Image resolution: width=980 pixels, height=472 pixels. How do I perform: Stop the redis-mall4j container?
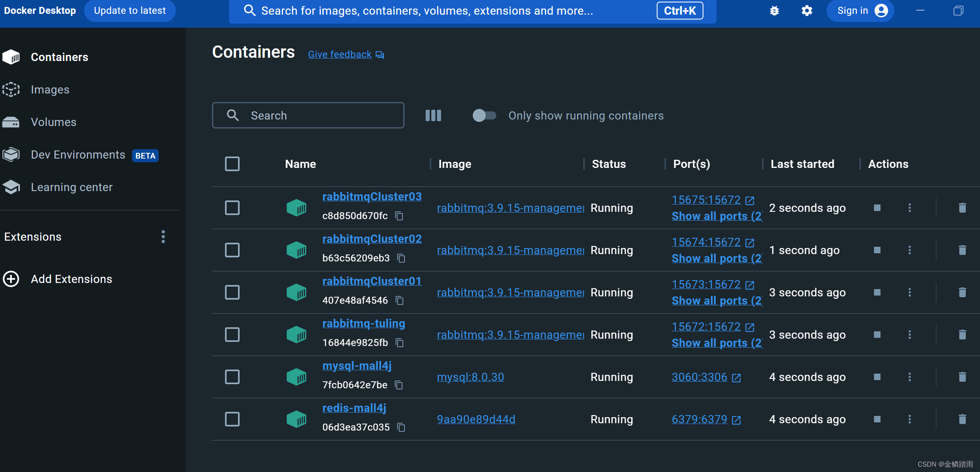click(877, 419)
